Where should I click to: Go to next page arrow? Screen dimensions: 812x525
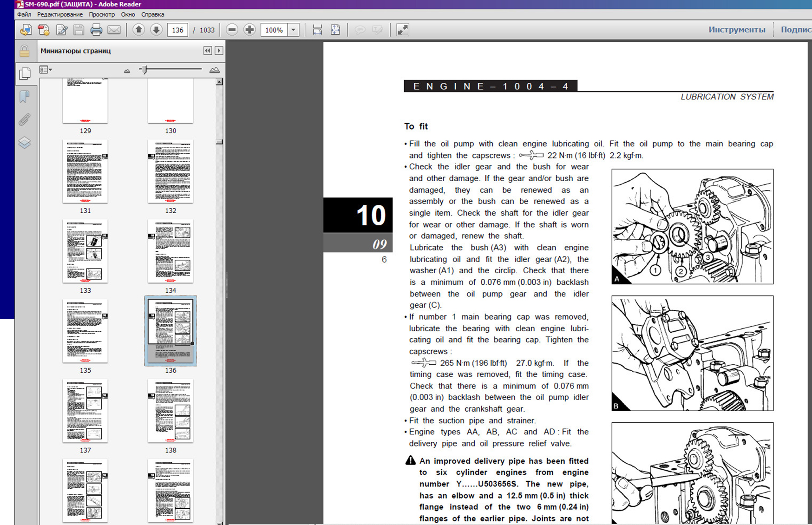(x=156, y=30)
